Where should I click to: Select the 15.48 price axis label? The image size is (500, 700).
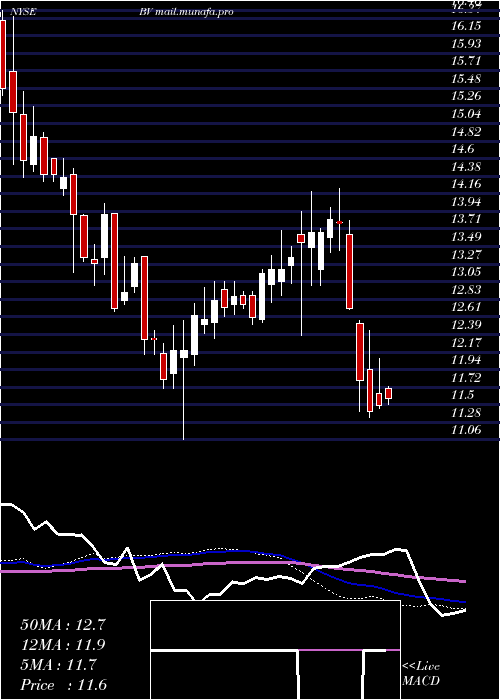coord(466,79)
